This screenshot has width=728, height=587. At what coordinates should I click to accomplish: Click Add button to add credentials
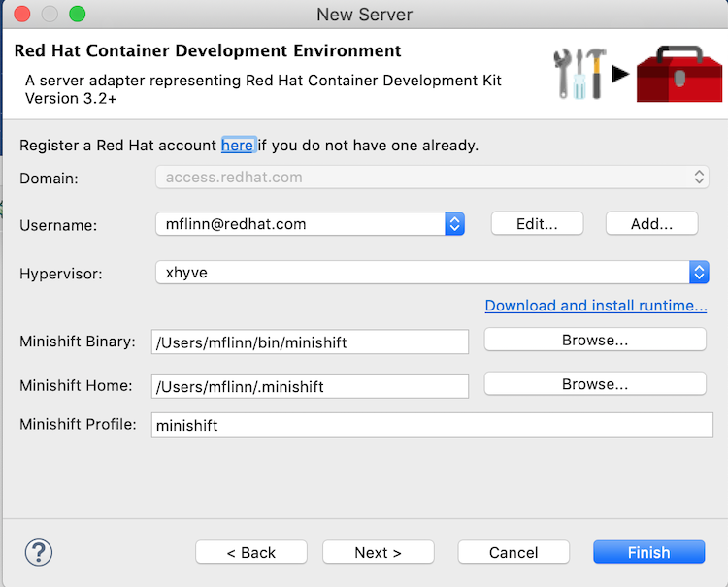tap(651, 224)
